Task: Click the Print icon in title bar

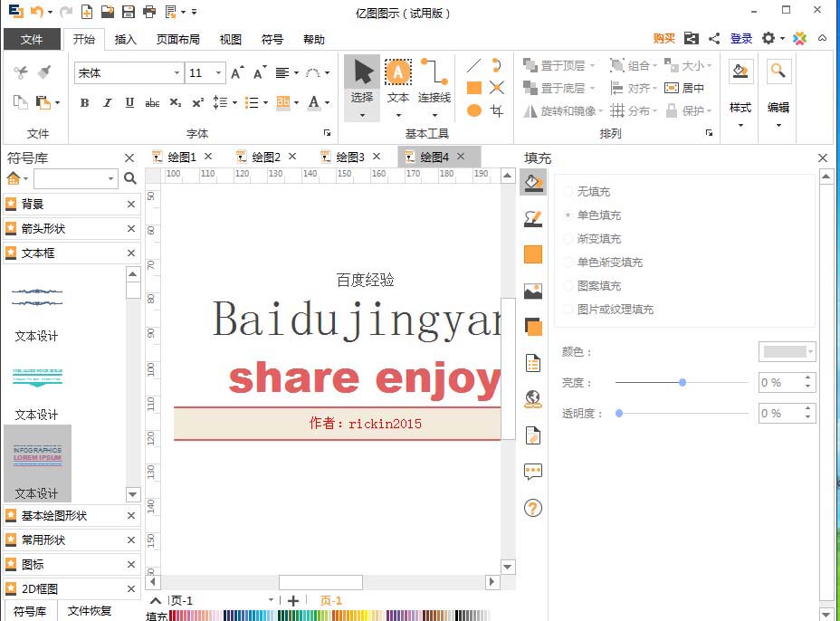Action: click(149, 11)
